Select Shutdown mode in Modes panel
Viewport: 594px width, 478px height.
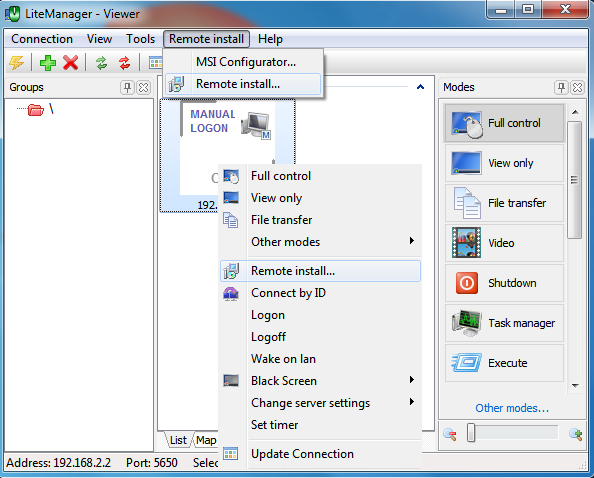504,283
